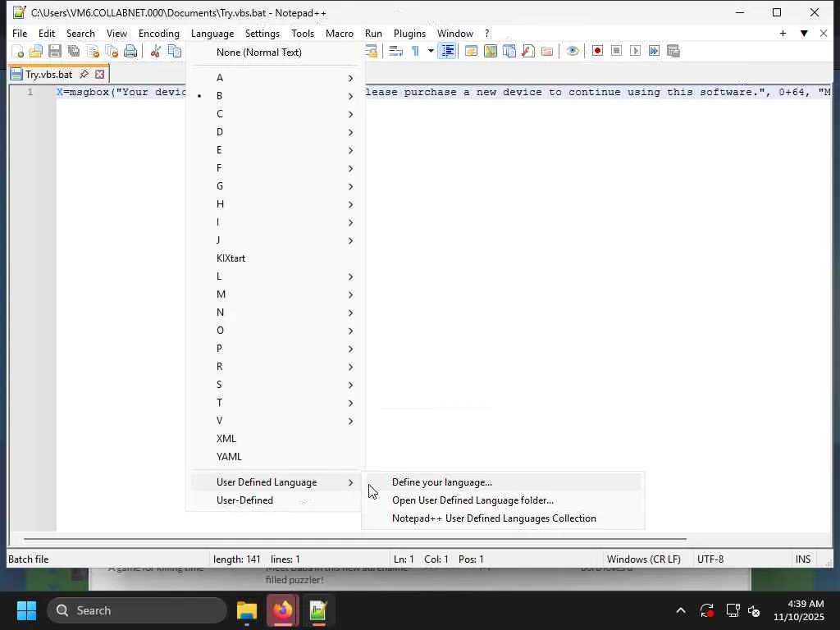Click UTF-8 encoding in status bar
The image size is (840, 630).
[x=710, y=559]
